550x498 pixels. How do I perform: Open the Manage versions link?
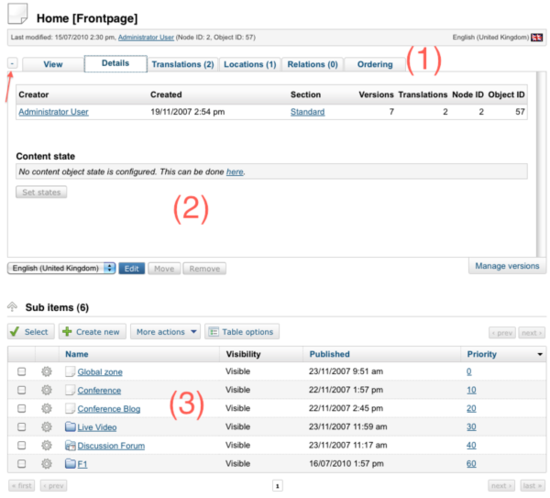coord(507,266)
